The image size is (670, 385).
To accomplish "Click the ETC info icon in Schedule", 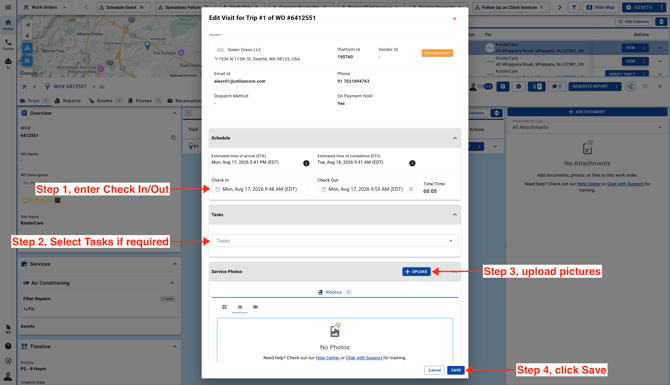I will (x=412, y=163).
